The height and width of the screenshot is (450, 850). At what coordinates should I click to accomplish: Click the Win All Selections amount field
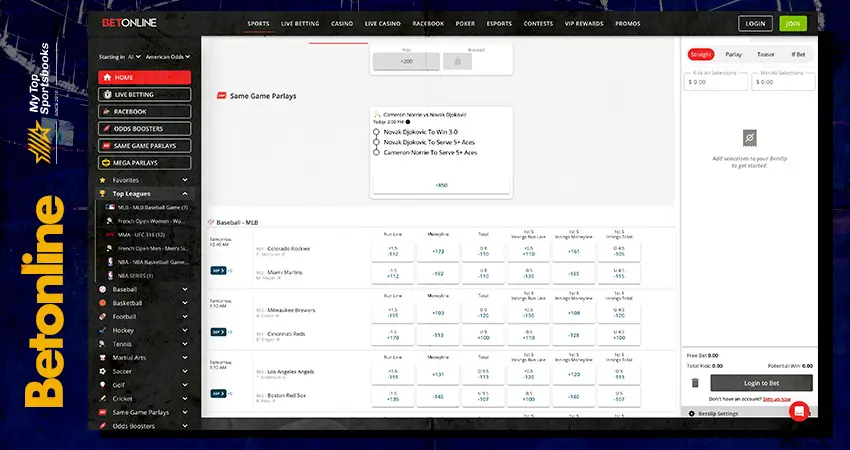(783, 82)
